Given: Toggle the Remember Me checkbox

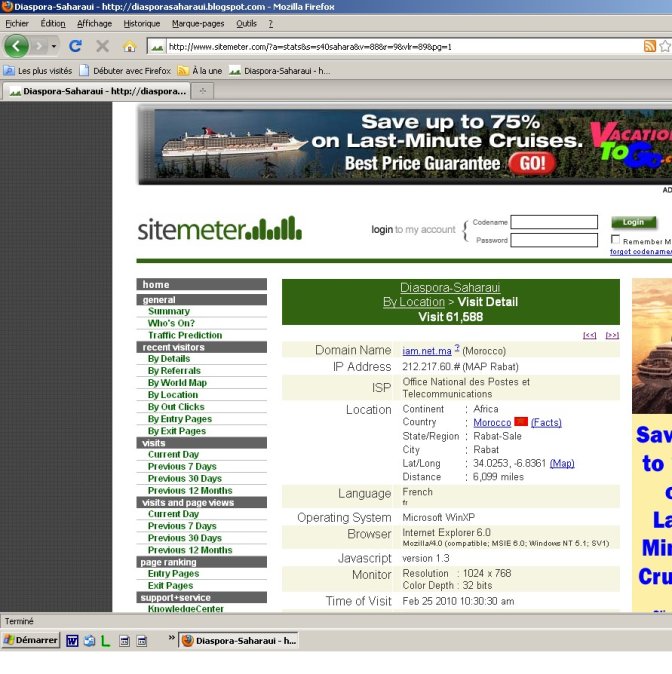Looking at the screenshot, I should pos(616,239).
